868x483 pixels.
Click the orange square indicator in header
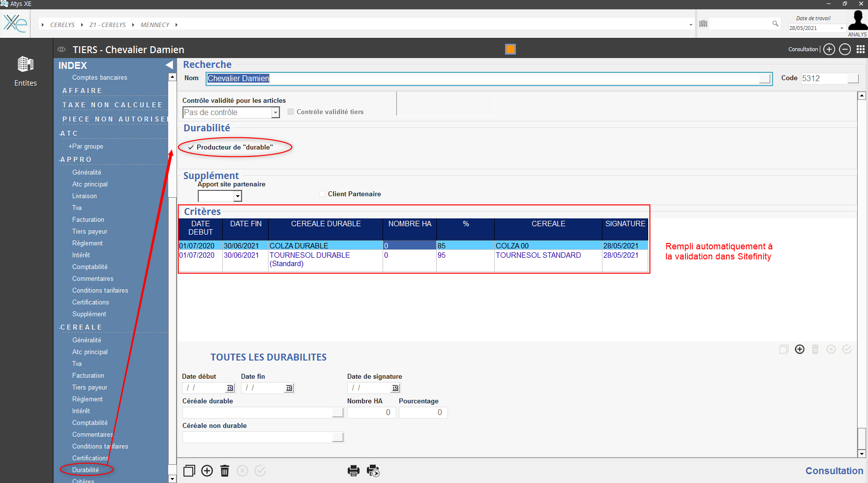[x=510, y=49]
